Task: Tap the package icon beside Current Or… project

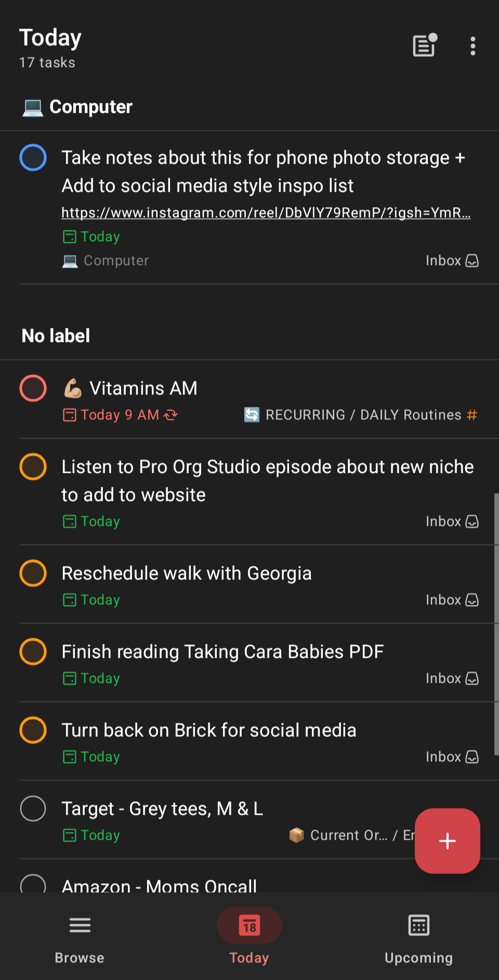Action: (296, 835)
